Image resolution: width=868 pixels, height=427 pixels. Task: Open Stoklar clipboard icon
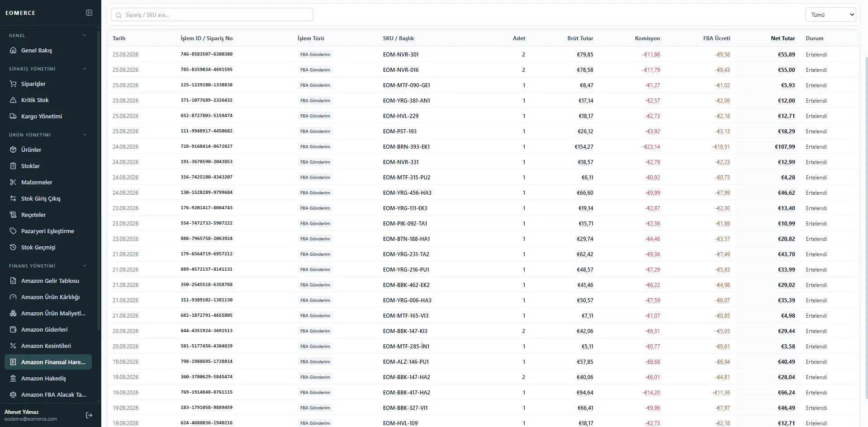13,166
